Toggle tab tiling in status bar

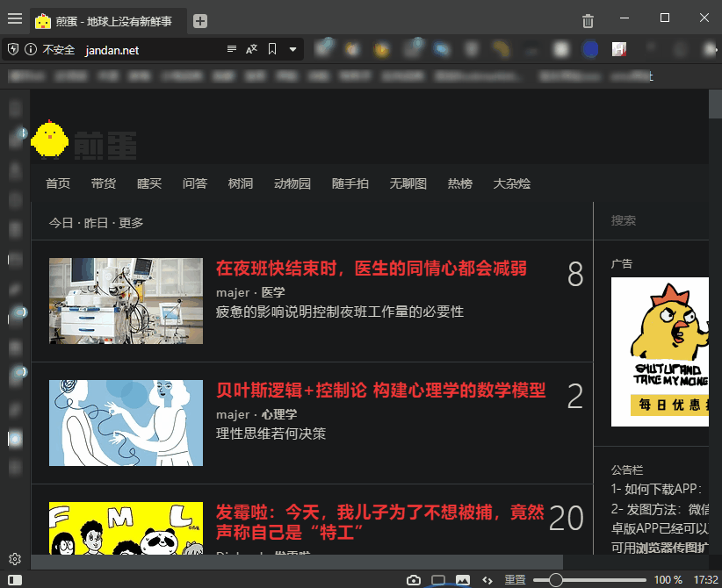(x=438, y=580)
